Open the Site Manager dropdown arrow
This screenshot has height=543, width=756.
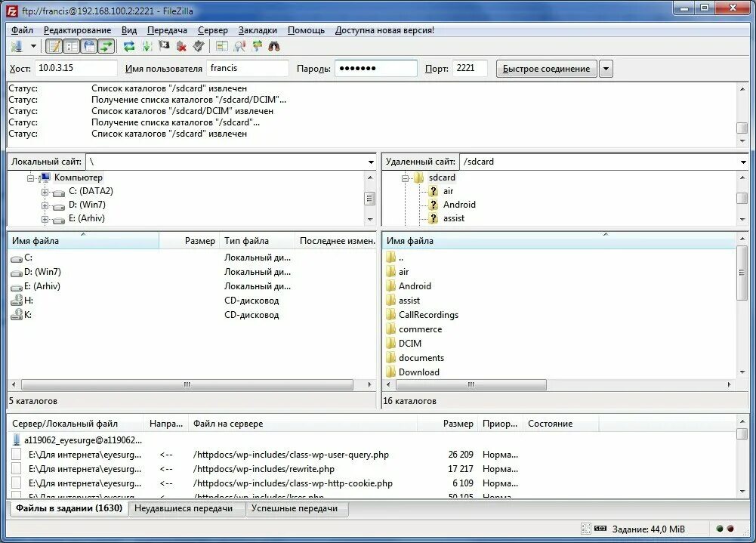tap(33, 46)
